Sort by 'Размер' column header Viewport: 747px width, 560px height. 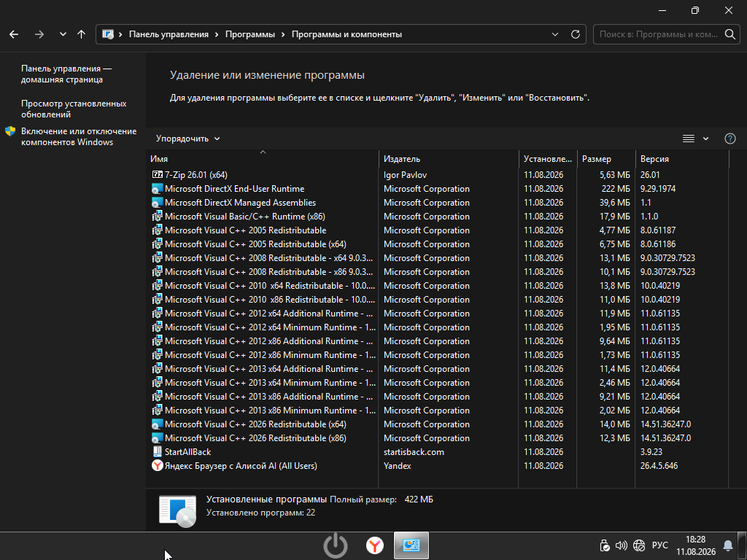click(x=606, y=159)
